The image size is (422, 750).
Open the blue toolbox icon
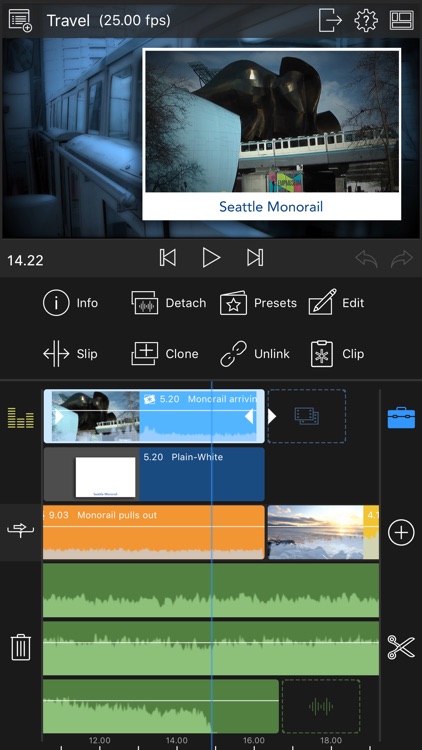[401, 418]
